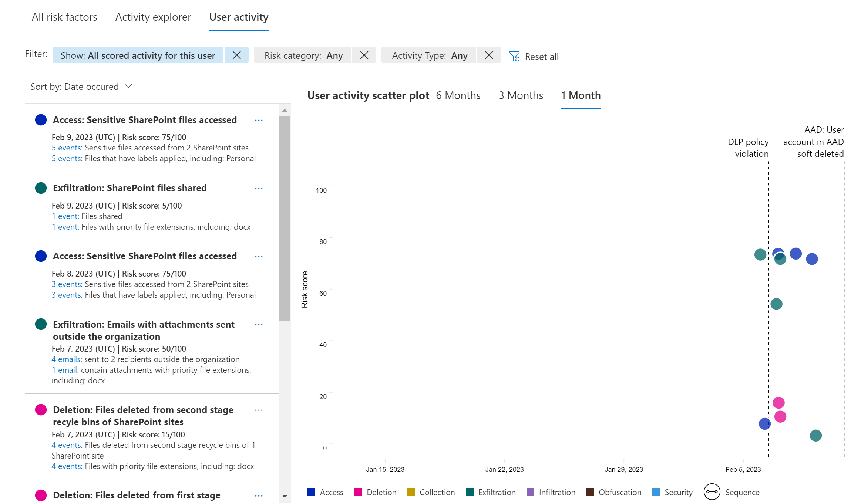Open more options for SharePoint files shared
This screenshot has width=851, height=504.
tap(259, 189)
